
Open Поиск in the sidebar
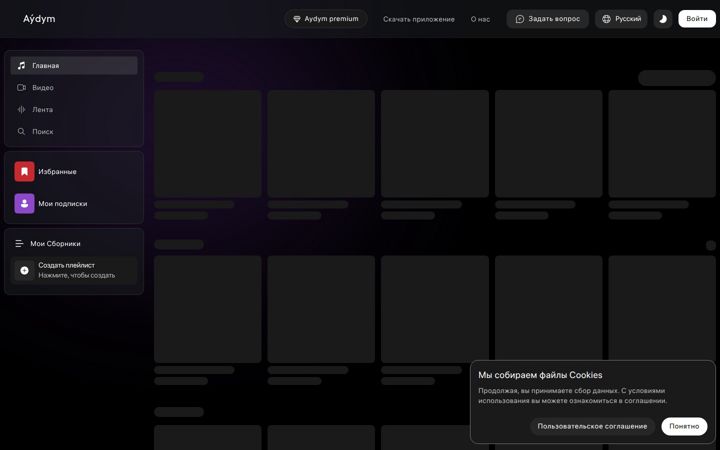pyautogui.click(x=74, y=131)
